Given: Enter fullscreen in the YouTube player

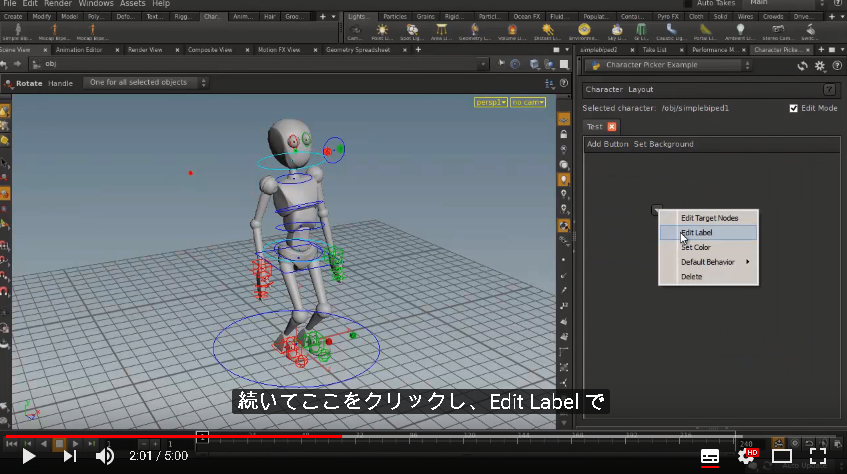Looking at the screenshot, I should pyautogui.click(x=818, y=457).
